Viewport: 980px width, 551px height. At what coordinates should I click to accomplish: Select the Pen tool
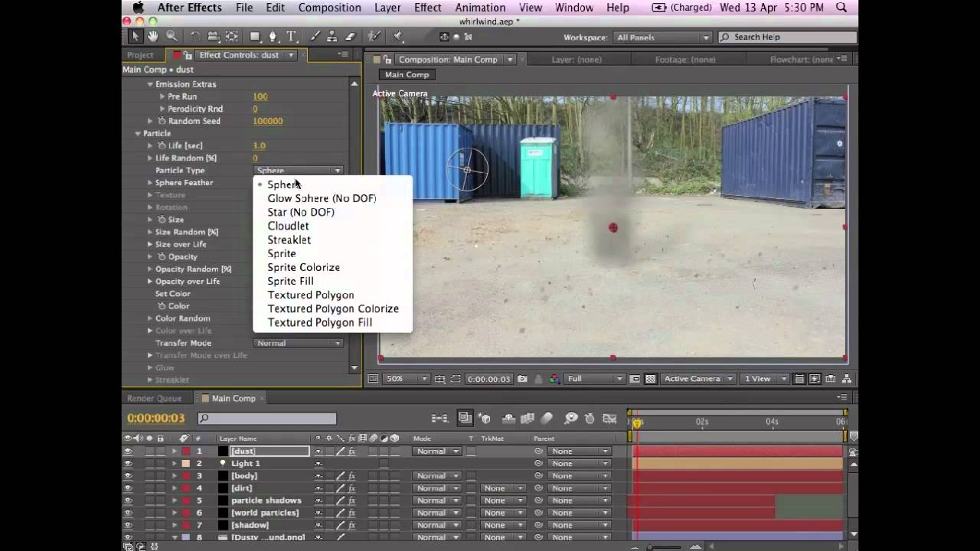(x=273, y=36)
